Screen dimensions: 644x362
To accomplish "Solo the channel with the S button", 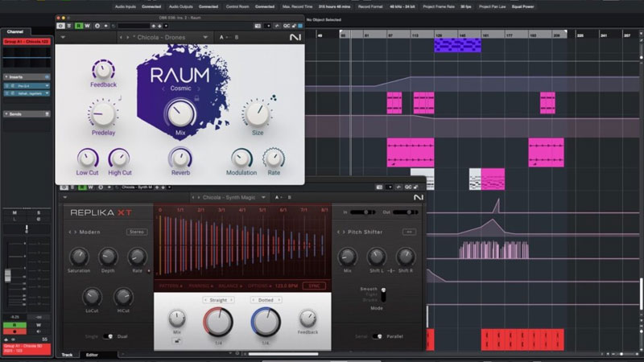I will tap(39, 212).
